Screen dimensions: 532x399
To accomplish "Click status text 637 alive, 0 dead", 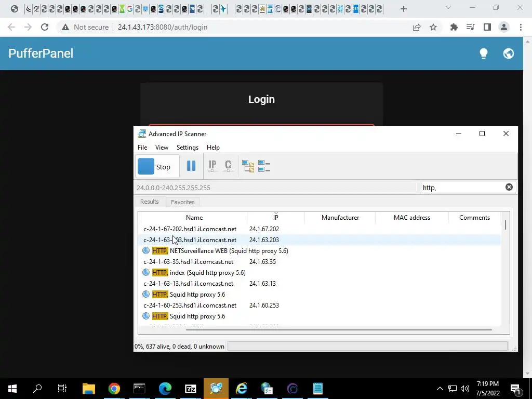I will (x=179, y=347).
